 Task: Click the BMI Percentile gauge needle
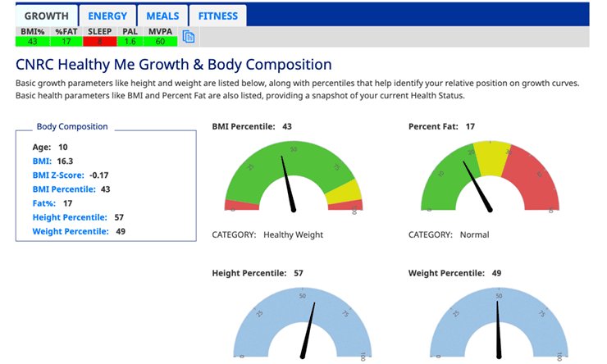[x=290, y=183]
